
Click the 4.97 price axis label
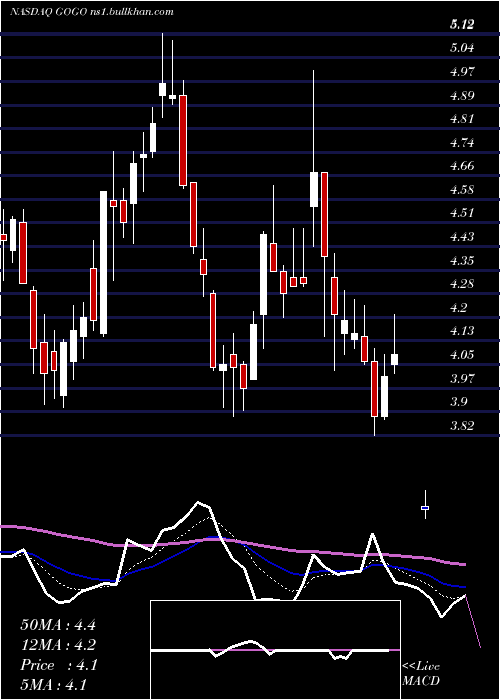pos(462,72)
